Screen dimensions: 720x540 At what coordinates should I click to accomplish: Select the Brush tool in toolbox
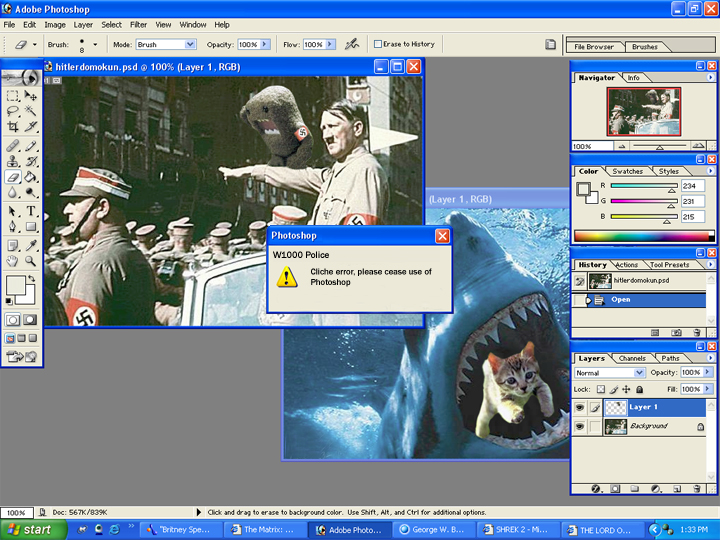click(30, 146)
